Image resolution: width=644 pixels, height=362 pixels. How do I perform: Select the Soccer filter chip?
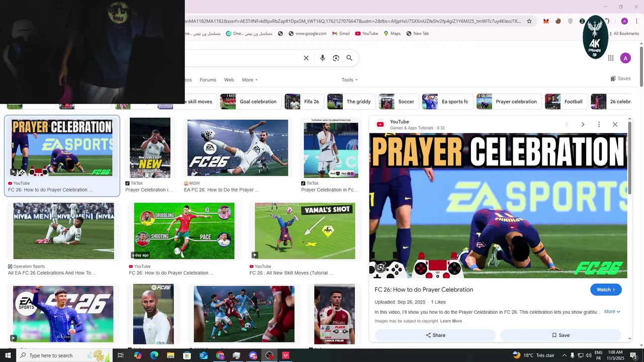point(398,102)
